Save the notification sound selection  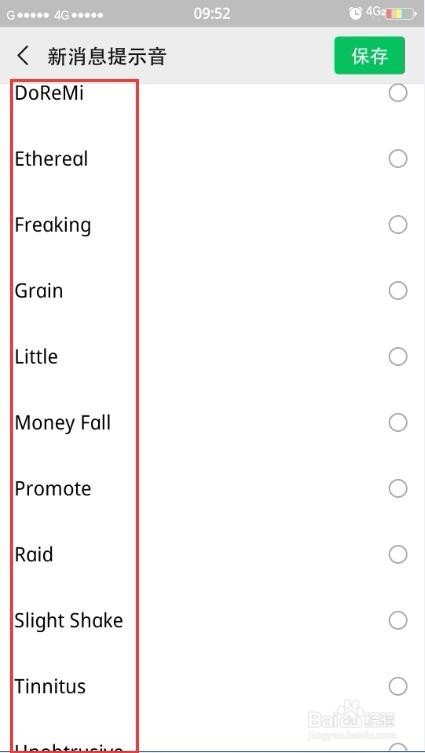point(370,56)
